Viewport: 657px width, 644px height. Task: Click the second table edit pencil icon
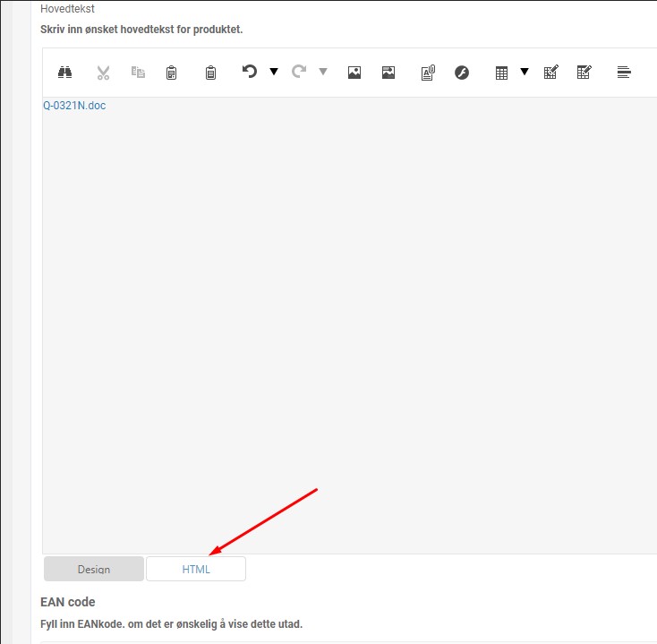pyautogui.click(x=584, y=73)
